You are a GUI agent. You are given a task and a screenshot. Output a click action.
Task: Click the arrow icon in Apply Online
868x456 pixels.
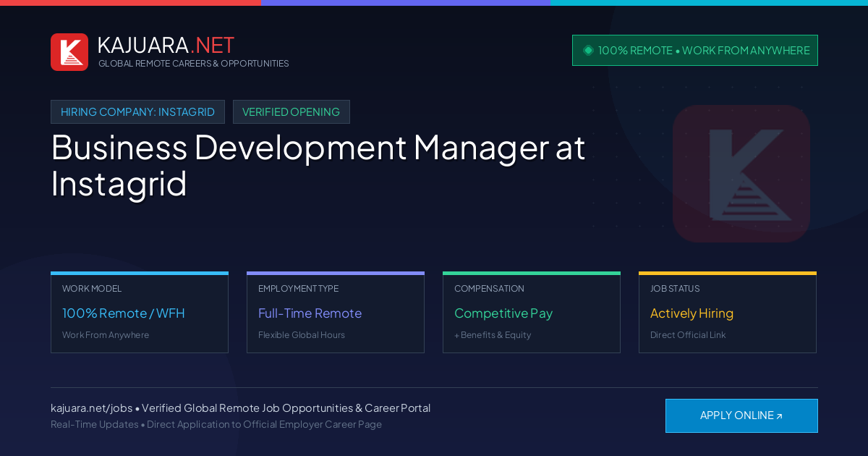(779, 416)
